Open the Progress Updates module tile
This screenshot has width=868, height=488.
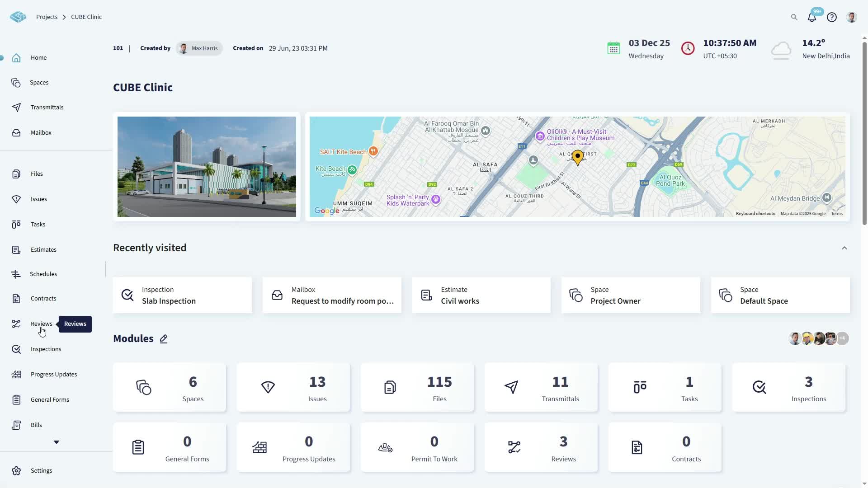(293, 448)
